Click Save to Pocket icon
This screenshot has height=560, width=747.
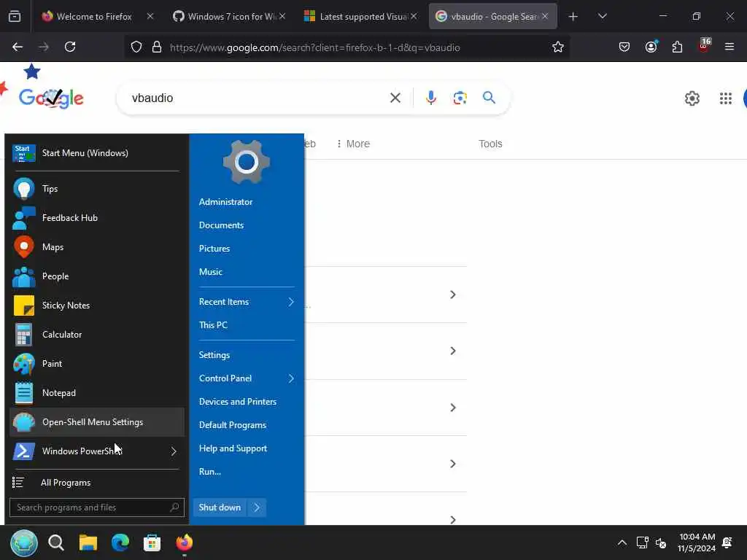click(x=624, y=47)
